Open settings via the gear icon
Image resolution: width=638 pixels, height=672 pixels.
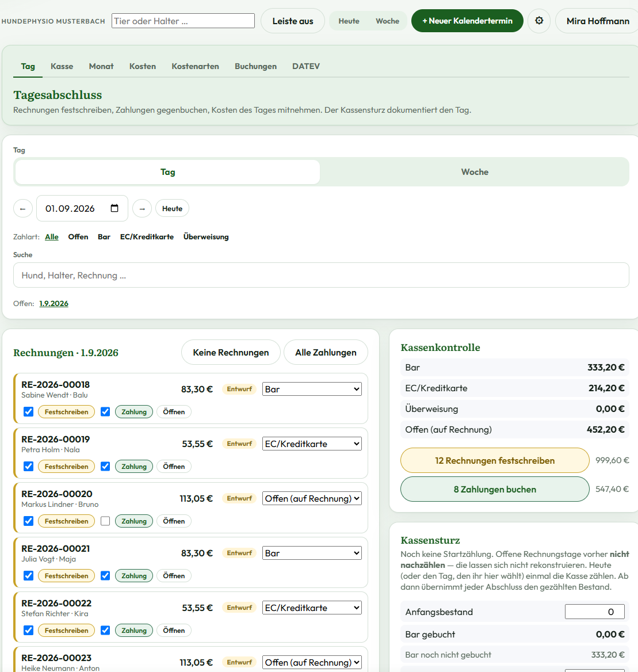[539, 21]
